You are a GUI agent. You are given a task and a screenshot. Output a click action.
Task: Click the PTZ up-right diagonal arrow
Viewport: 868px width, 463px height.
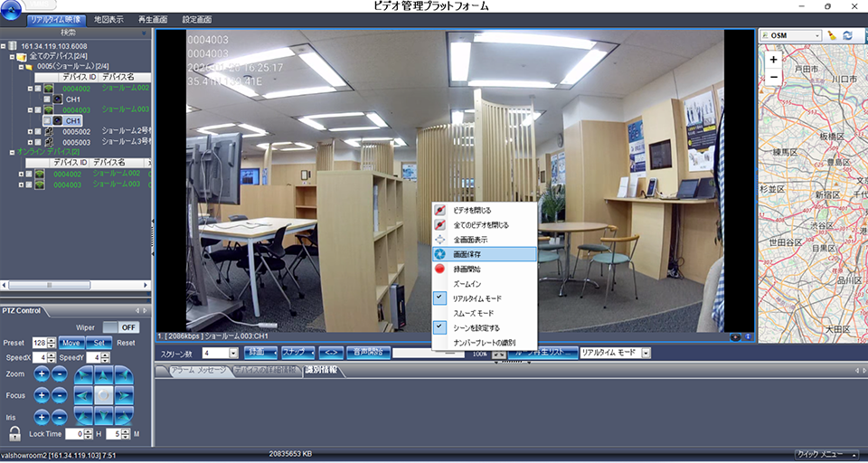click(x=124, y=375)
